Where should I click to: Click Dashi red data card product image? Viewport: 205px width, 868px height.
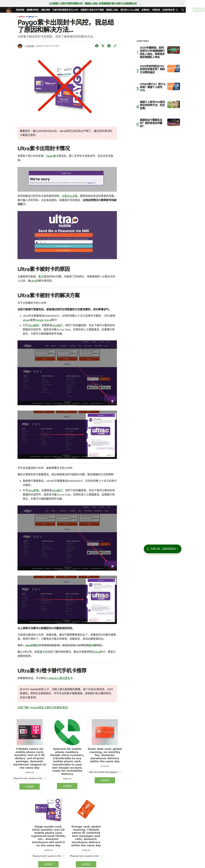[x=105, y=732]
